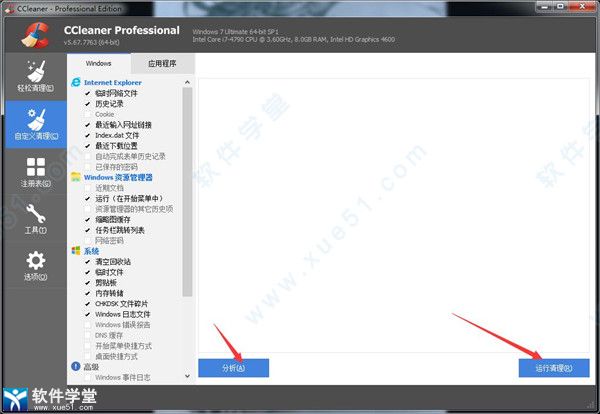Click the Intel Core i7-4790 hardware info line
The image size is (600, 414).
point(293,39)
